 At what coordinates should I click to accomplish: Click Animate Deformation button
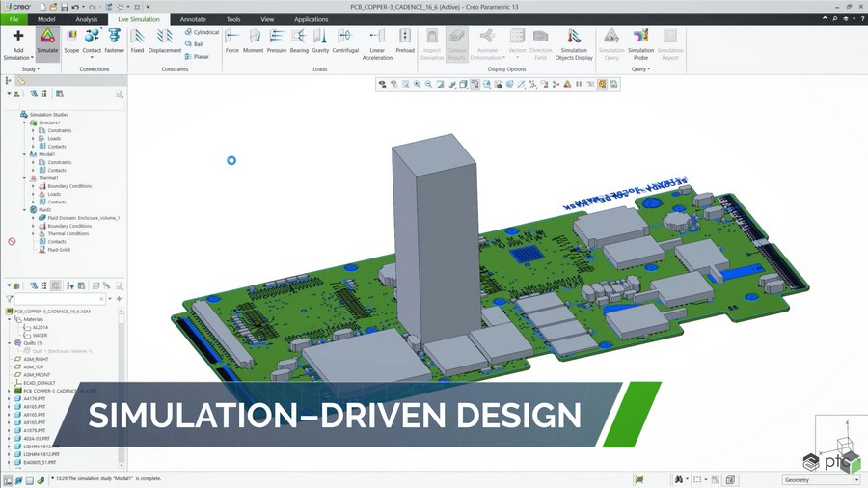coord(487,44)
